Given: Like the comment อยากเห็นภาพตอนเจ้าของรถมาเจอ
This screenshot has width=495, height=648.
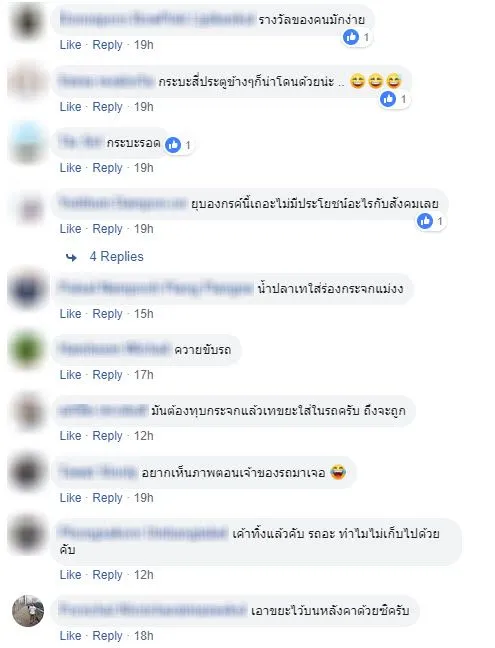Looking at the screenshot, I should tap(70, 498).
